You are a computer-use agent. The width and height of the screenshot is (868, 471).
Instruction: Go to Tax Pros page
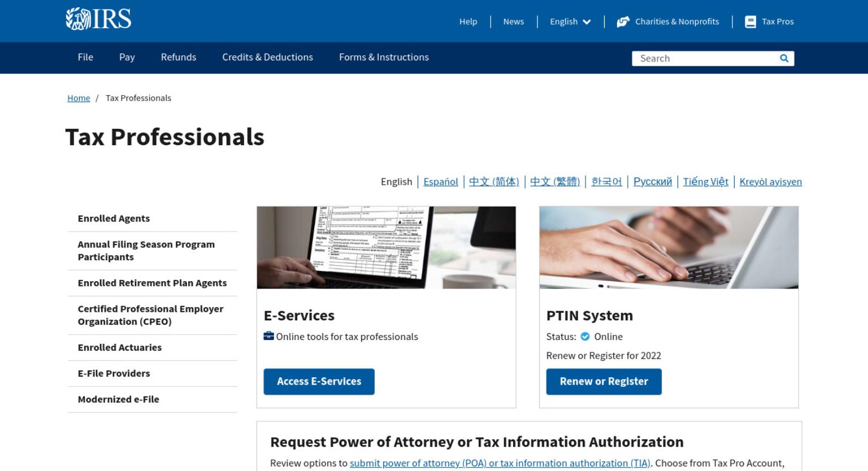click(x=778, y=21)
